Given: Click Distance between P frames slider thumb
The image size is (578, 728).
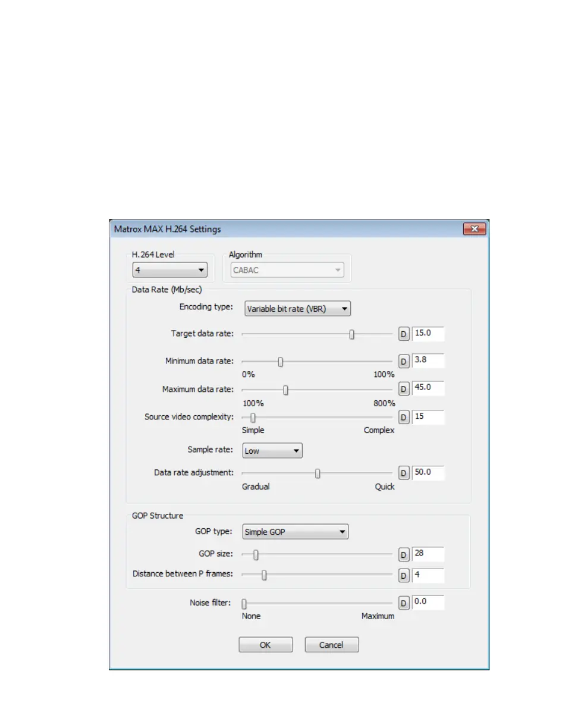Looking at the screenshot, I should point(265,575).
